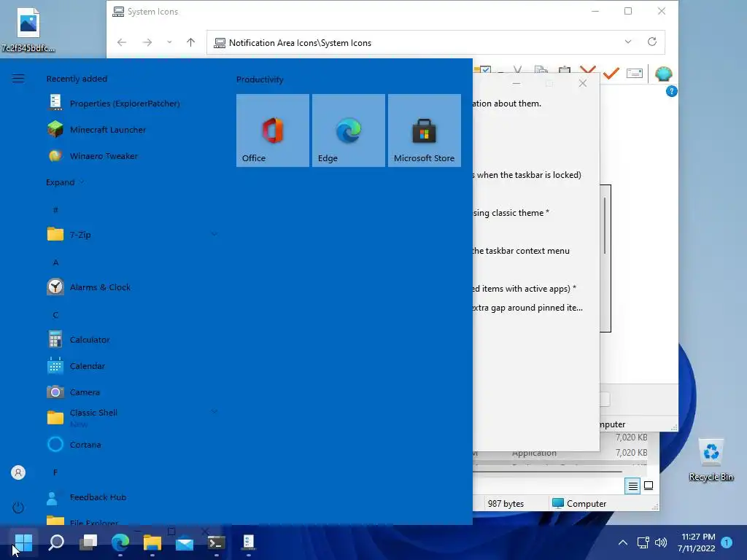Screen dimensions: 747x560
Task: Open address bar history dropdown
Action: [x=628, y=42]
